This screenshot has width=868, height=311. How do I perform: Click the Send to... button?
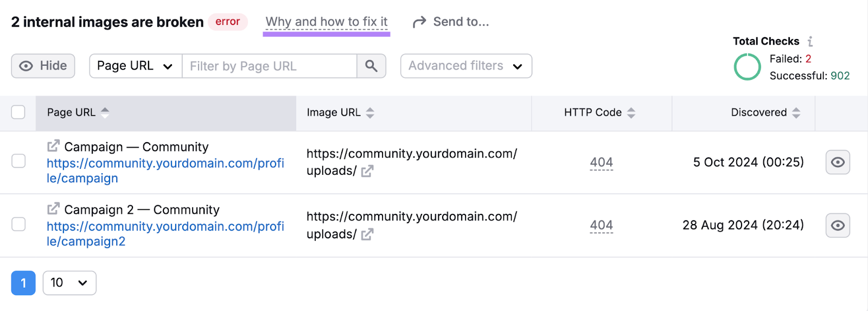point(451,22)
